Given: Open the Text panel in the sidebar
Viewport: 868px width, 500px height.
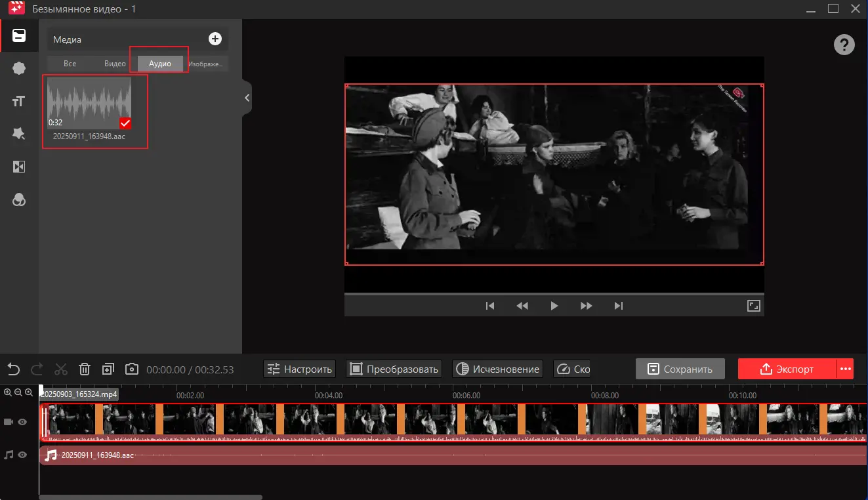Looking at the screenshot, I should [x=19, y=101].
